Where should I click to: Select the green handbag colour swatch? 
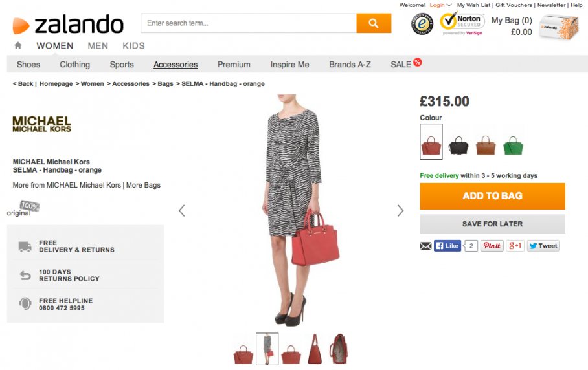(x=513, y=144)
